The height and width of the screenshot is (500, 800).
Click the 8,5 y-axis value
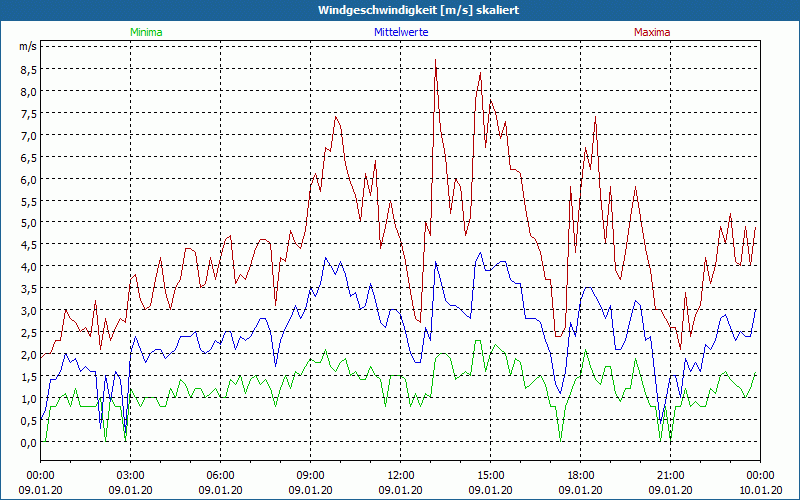[x=28, y=70]
